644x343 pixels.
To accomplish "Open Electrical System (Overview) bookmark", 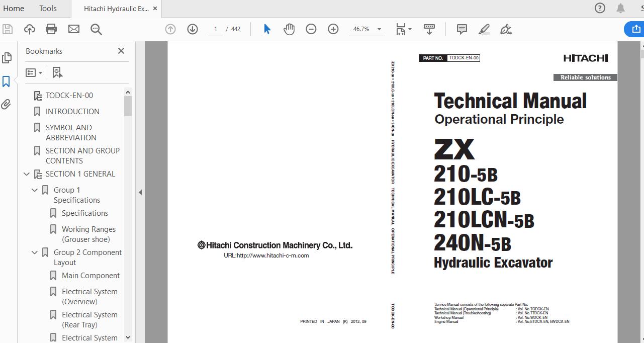I will pyautogui.click(x=89, y=297).
